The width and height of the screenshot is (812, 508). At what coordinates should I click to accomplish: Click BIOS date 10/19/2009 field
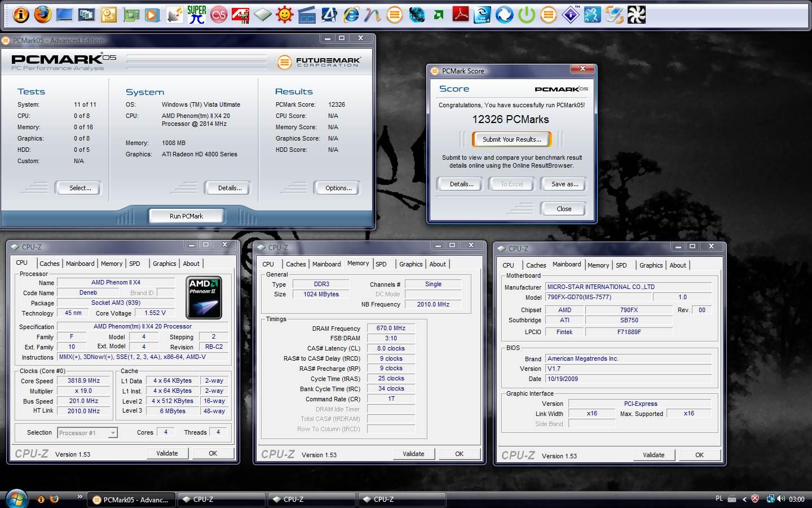(628, 379)
